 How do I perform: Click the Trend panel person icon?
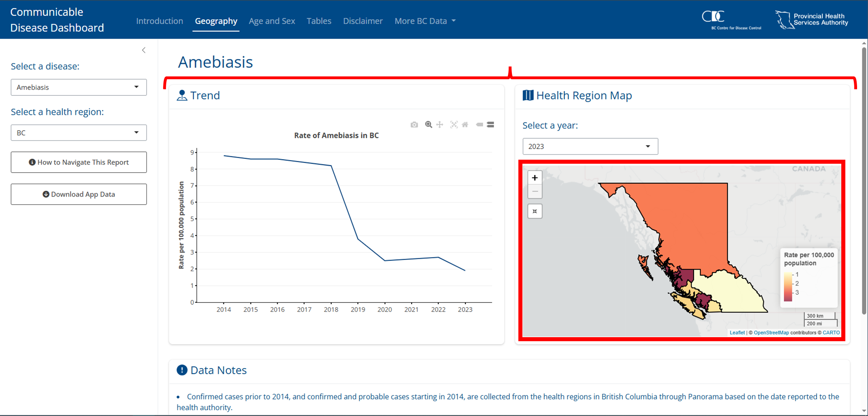point(182,95)
